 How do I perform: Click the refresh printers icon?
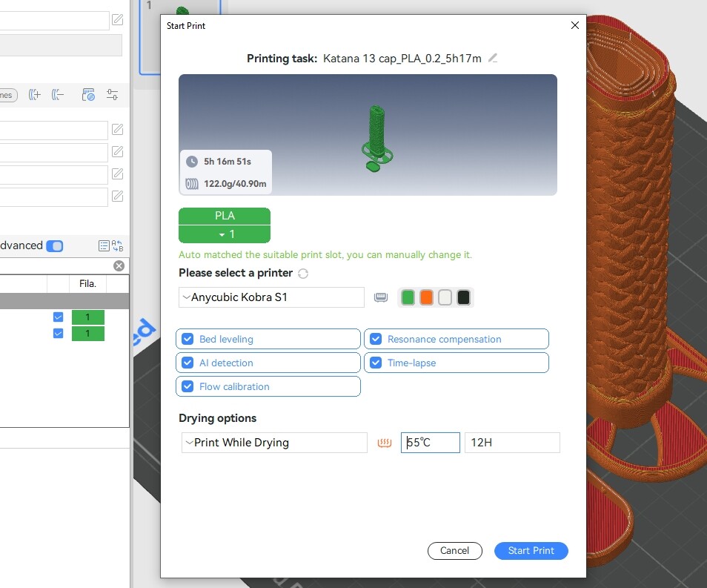[303, 274]
